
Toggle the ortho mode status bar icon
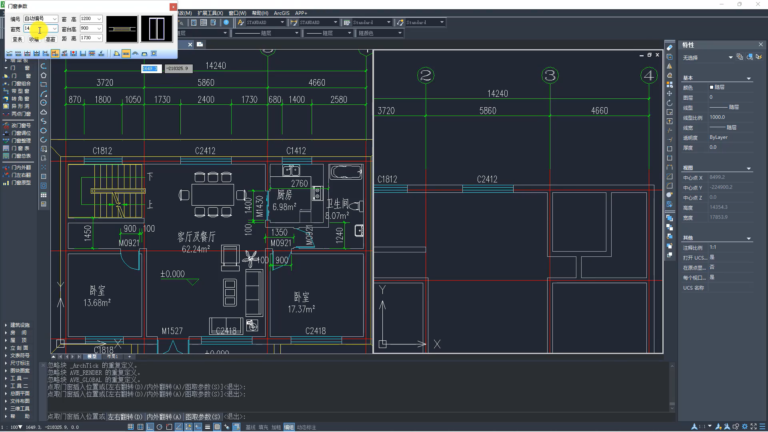pyautogui.click(x=150, y=427)
